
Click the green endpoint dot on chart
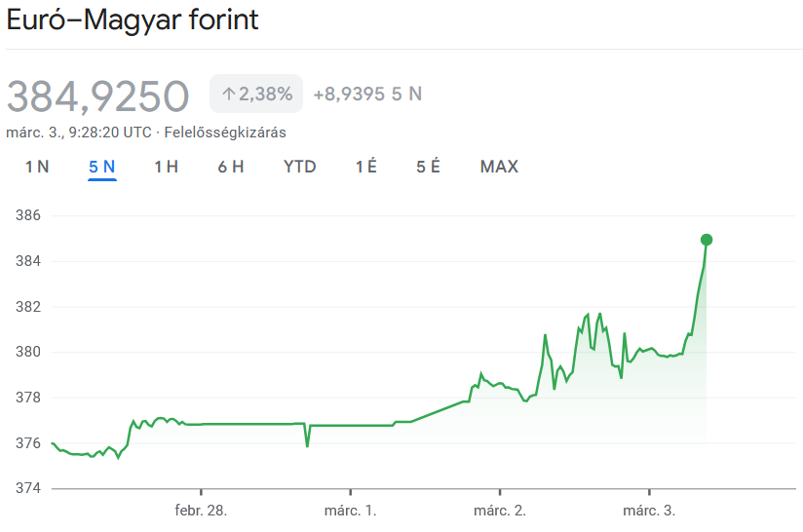coord(707,240)
